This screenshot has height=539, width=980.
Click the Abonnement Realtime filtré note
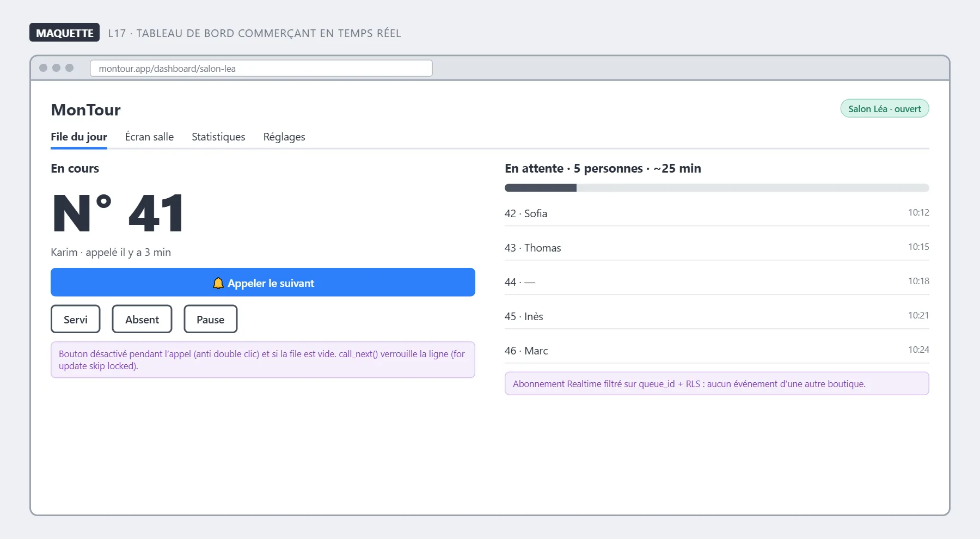pyautogui.click(x=717, y=383)
